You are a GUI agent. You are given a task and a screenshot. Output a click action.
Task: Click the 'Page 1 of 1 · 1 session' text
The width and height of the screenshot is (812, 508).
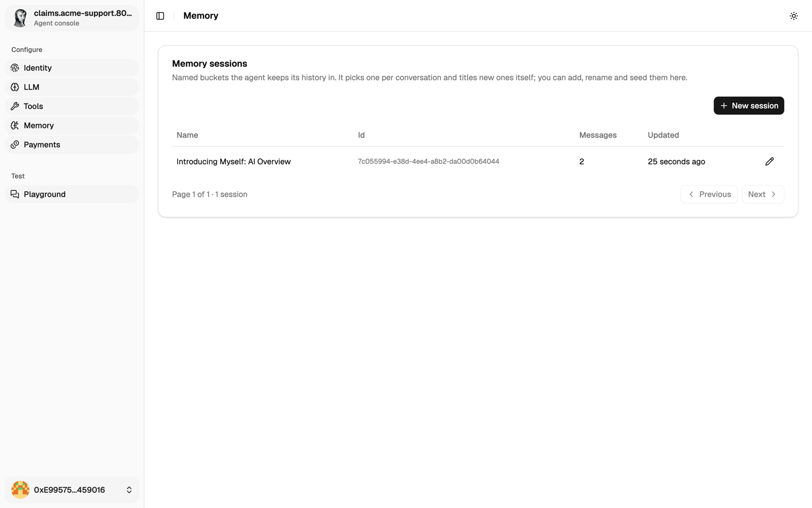click(210, 195)
